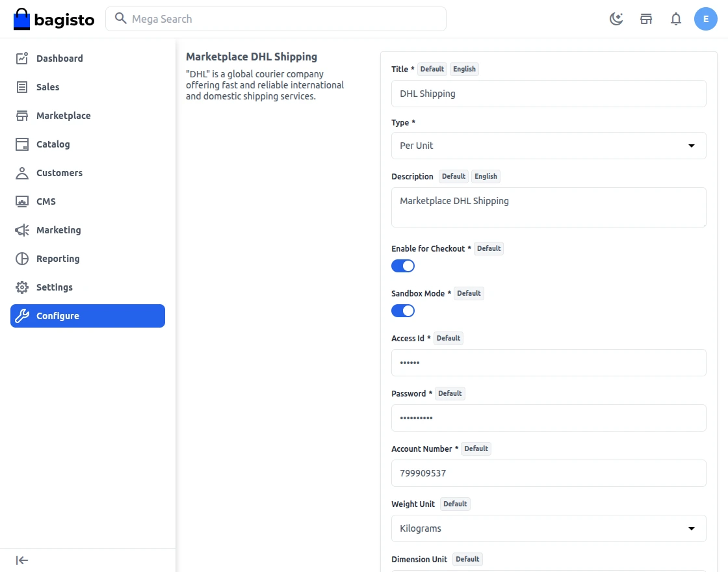Turn off Sandbox Mode switch

403,311
